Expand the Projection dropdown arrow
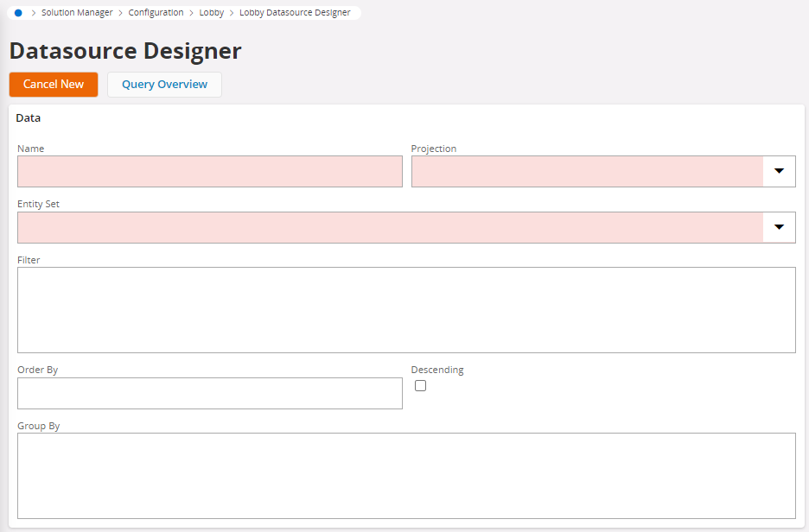809x532 pixels. tap(779, 171)
